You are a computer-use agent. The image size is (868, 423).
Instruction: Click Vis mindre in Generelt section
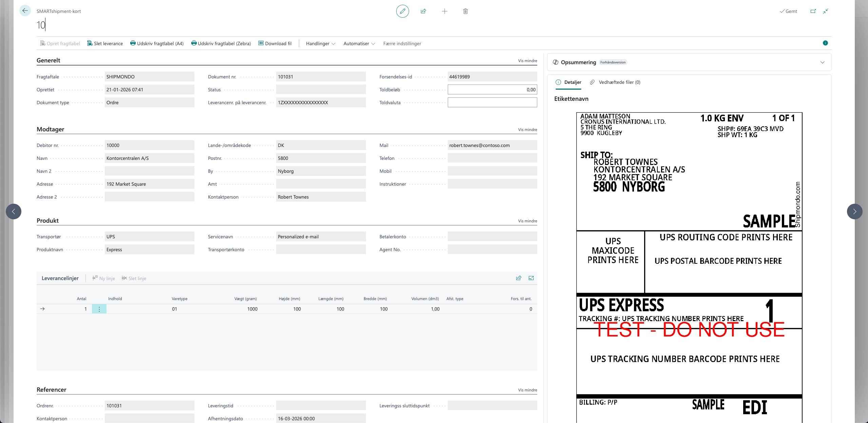(x=527, y=61)
